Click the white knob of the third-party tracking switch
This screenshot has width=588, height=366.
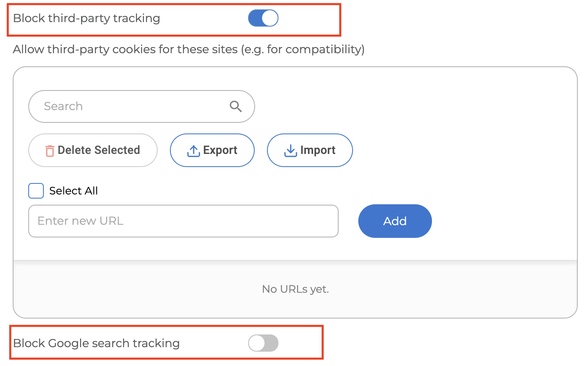pos(270,18)
